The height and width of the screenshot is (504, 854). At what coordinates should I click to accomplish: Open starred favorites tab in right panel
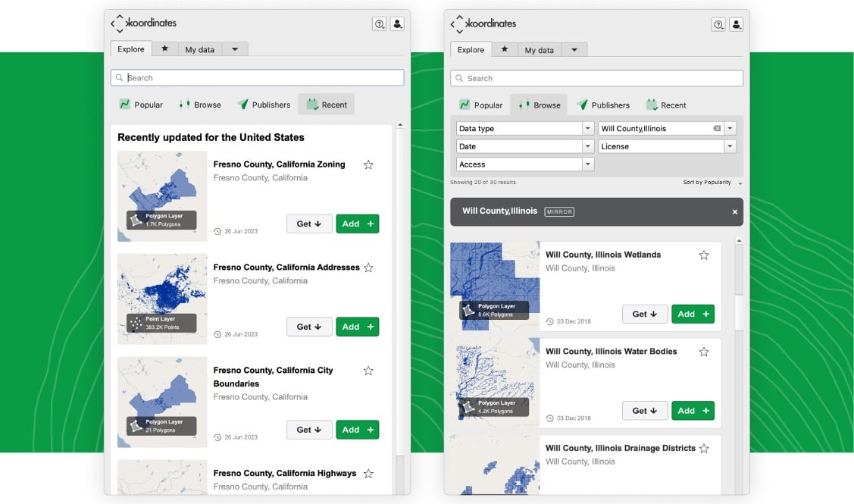point(505,49)
